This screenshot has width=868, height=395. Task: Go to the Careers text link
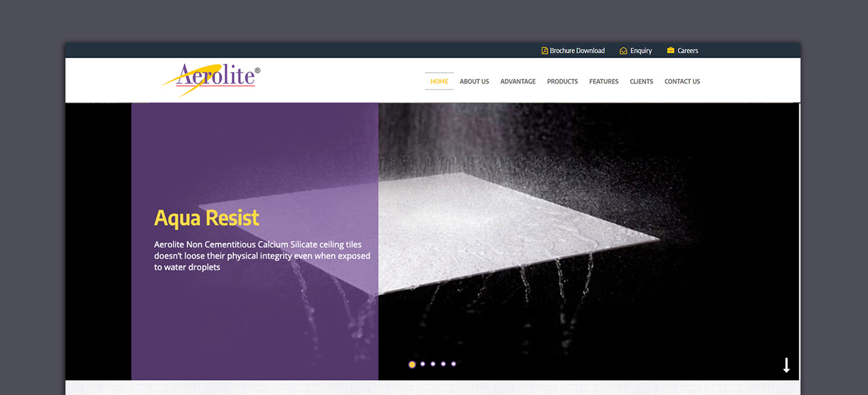[688, 51]
